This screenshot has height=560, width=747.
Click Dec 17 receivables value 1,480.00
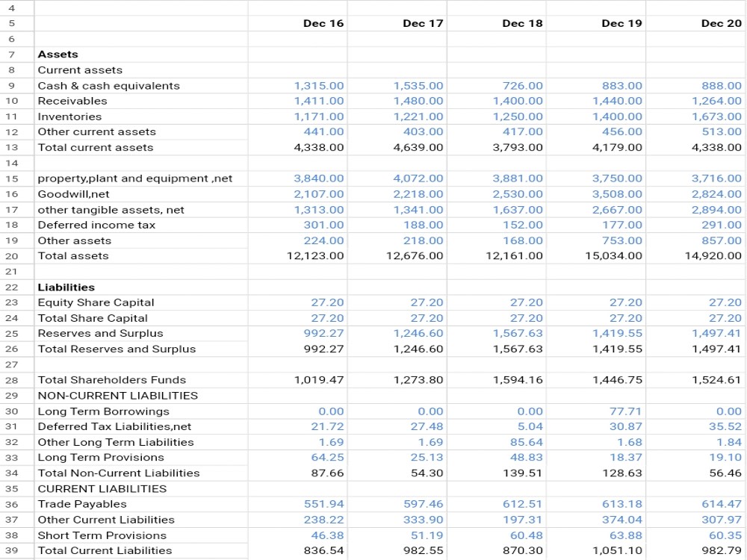coord(418,101)
